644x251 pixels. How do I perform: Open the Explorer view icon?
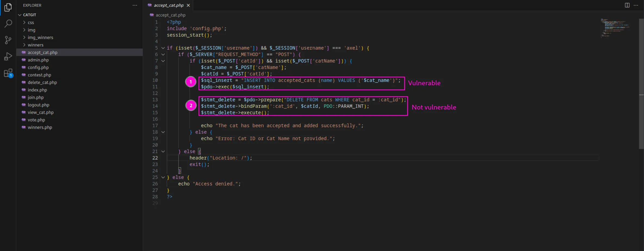click(x=8, y=7)
